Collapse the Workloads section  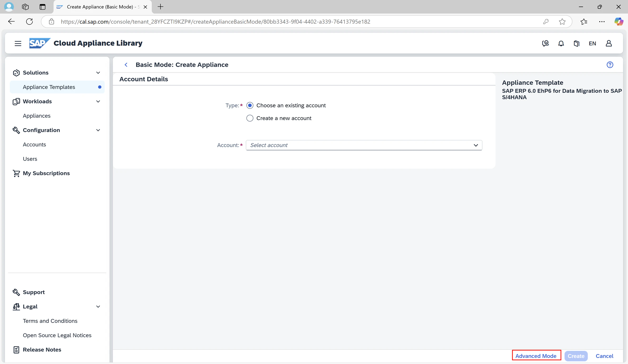pyautogui.click(x=98, y=101)
